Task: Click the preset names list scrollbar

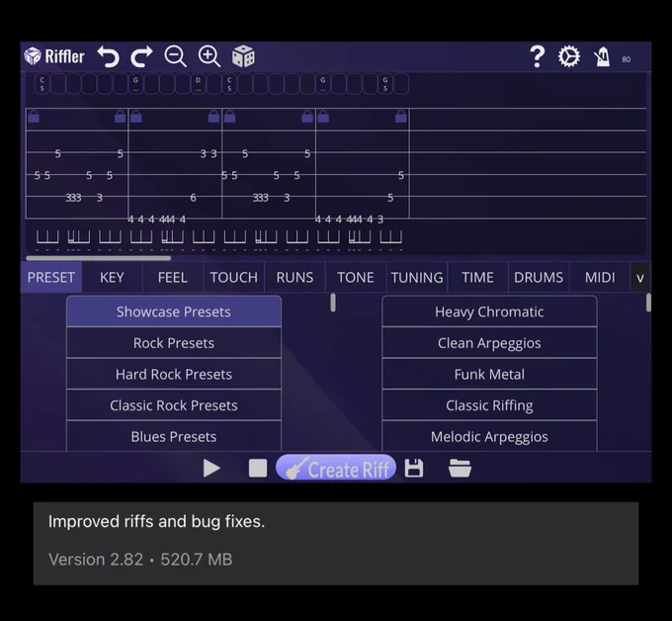Action: [x=648, y=303]
